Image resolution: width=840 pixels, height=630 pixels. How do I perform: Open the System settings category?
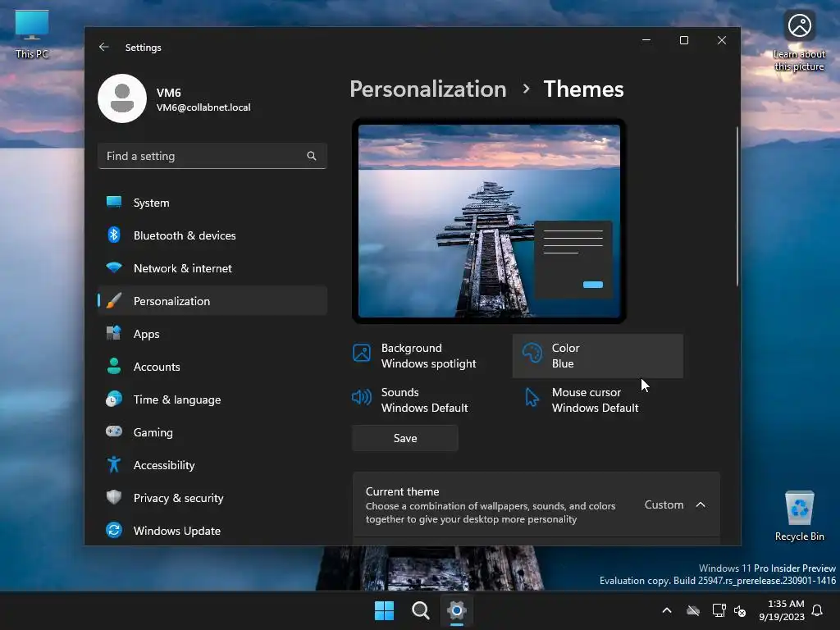212,203
